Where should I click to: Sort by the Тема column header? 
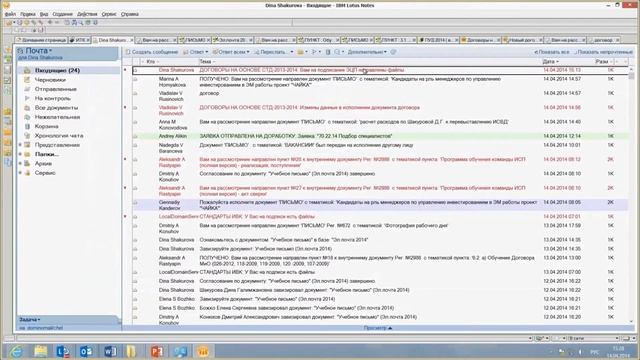point(205,62)
